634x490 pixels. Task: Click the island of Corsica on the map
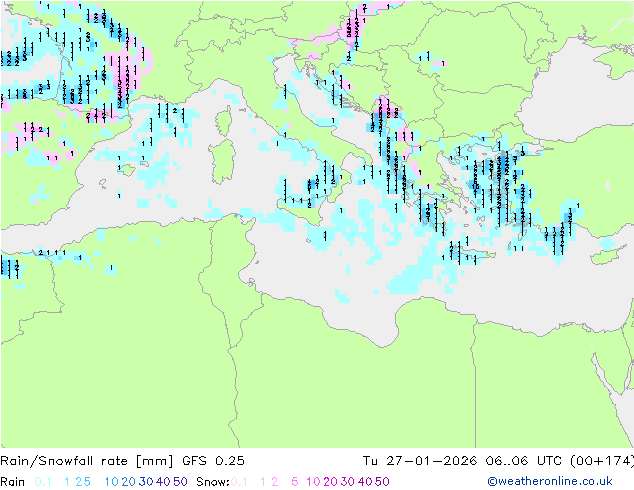pos(224,121)
